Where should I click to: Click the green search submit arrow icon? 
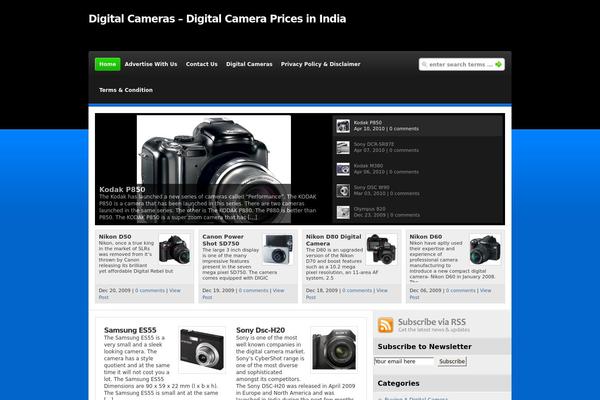(x=498, y=64)
